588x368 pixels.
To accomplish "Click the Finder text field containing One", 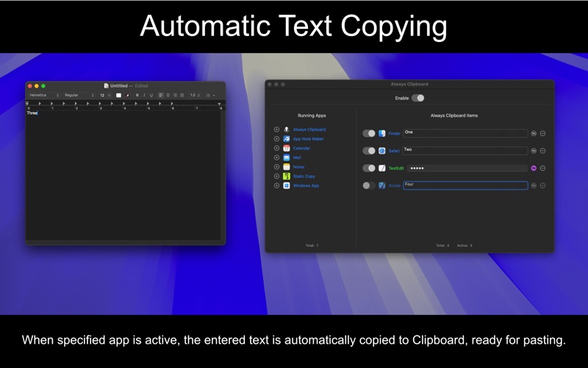I will point(465,133).
